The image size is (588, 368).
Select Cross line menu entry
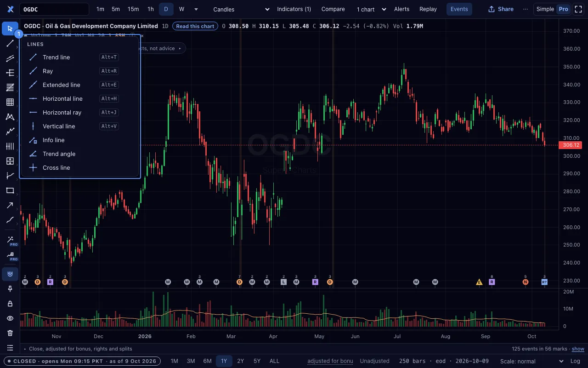pyautogui.click(x=80, y=167)
